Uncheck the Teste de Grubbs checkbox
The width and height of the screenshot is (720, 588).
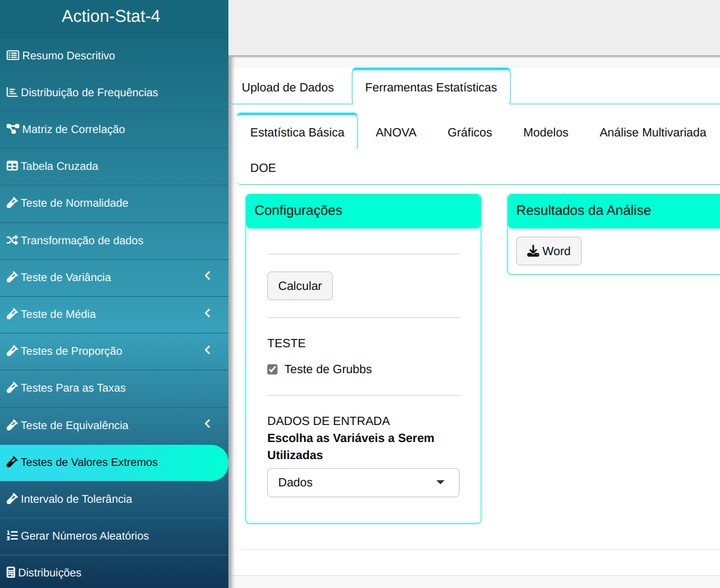(273, 370)
